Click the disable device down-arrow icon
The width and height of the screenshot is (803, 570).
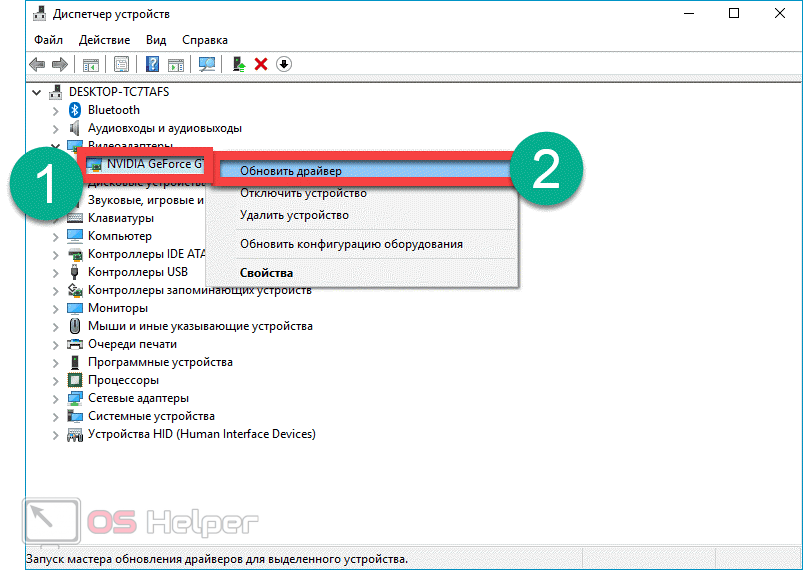pyautogui.click(x=284, y=64)
